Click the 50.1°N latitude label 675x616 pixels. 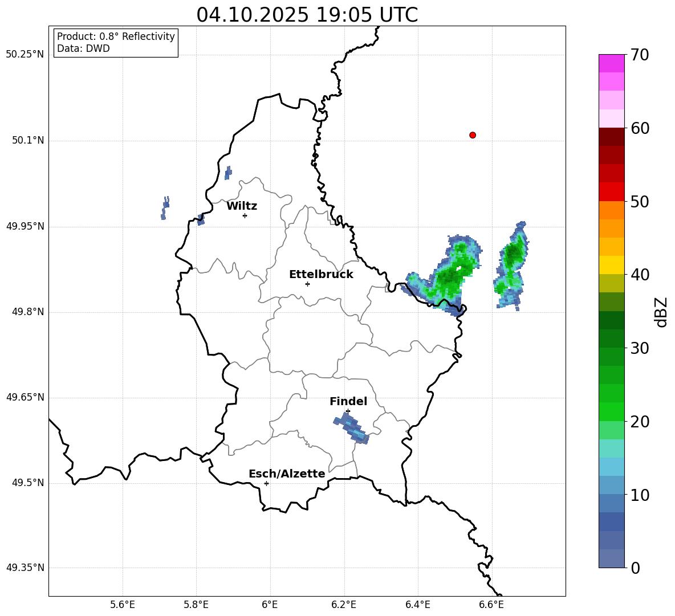point(28,140)
